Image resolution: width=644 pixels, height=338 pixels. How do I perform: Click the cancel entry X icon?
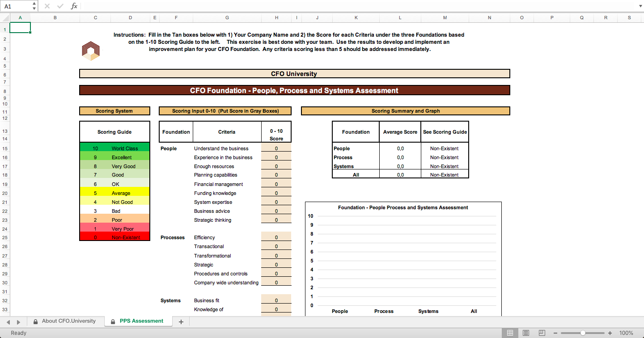[x=47, y=6]
